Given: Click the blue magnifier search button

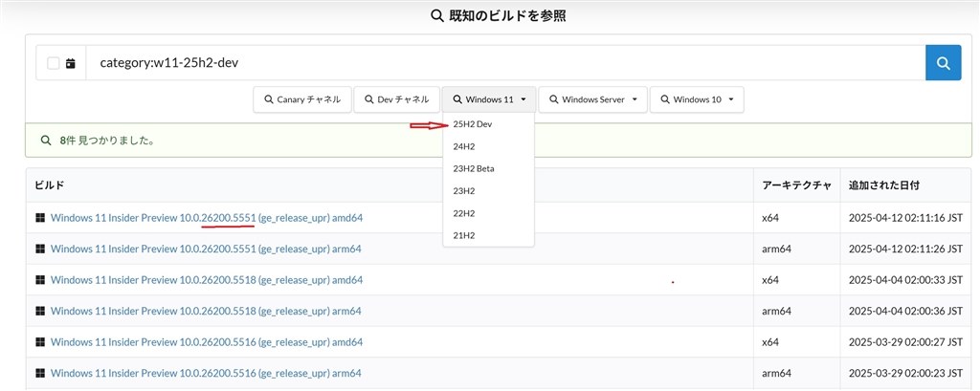Looking at the screenshot, I should pos(943,62).
